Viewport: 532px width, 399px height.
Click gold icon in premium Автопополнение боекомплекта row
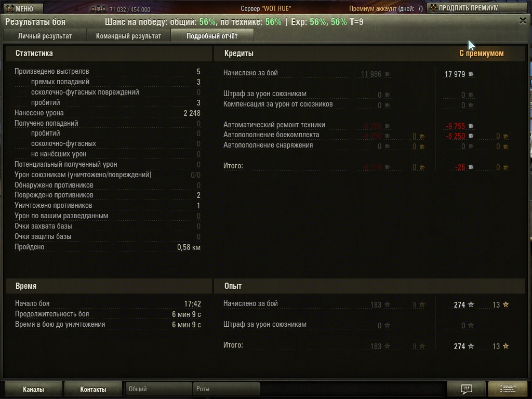(506, 136)
